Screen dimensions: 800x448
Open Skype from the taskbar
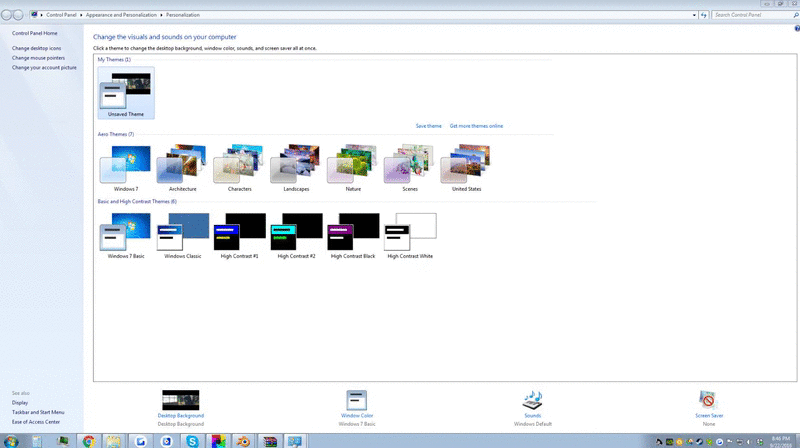coord(192,441)
